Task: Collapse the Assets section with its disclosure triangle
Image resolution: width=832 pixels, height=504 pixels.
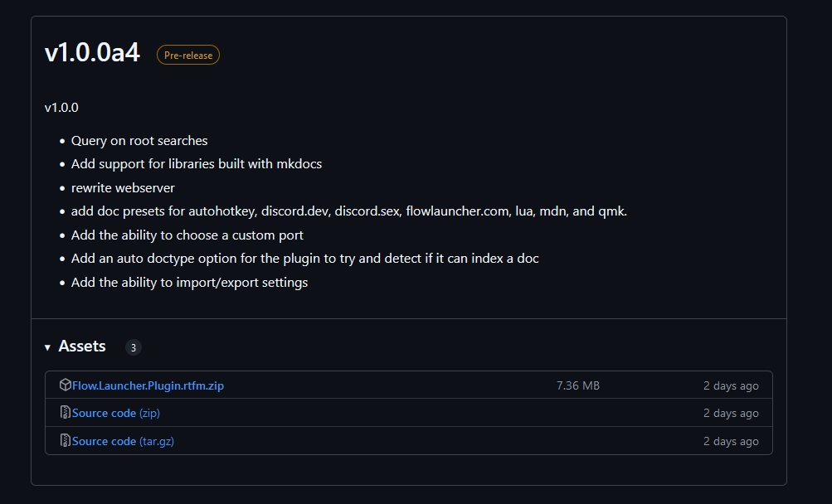Action: (47, 347)
